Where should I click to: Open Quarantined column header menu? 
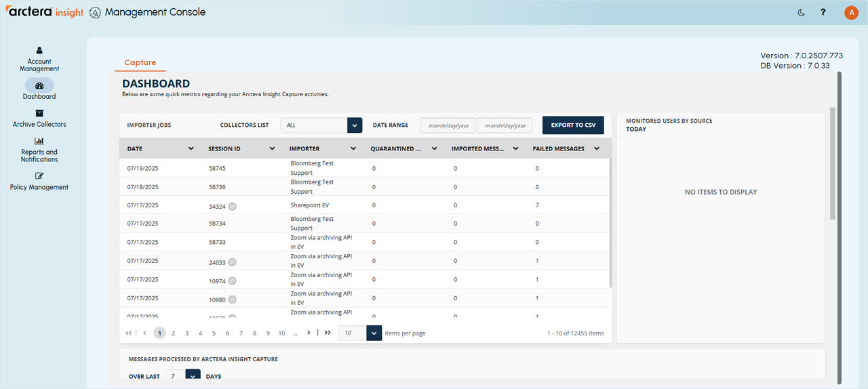point(435,148)
